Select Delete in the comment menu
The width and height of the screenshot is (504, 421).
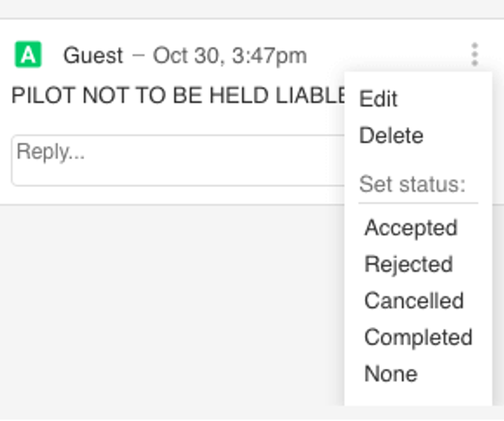click(x=391, y=136)
